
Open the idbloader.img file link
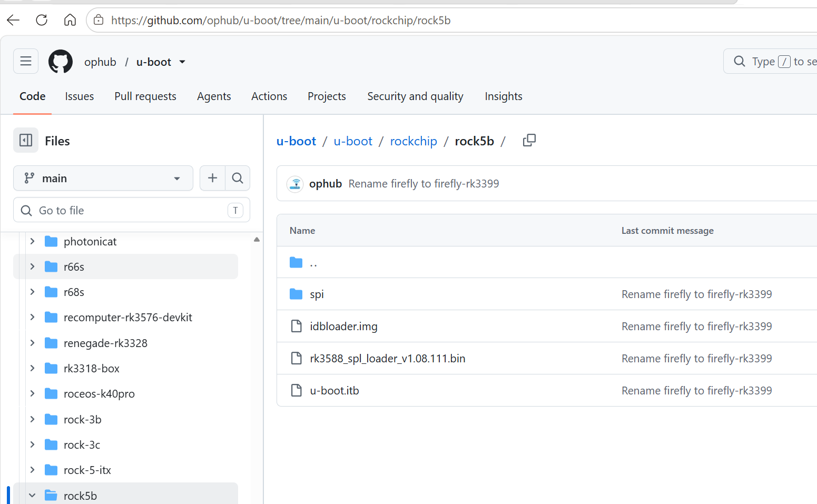[x=343, y=327]
